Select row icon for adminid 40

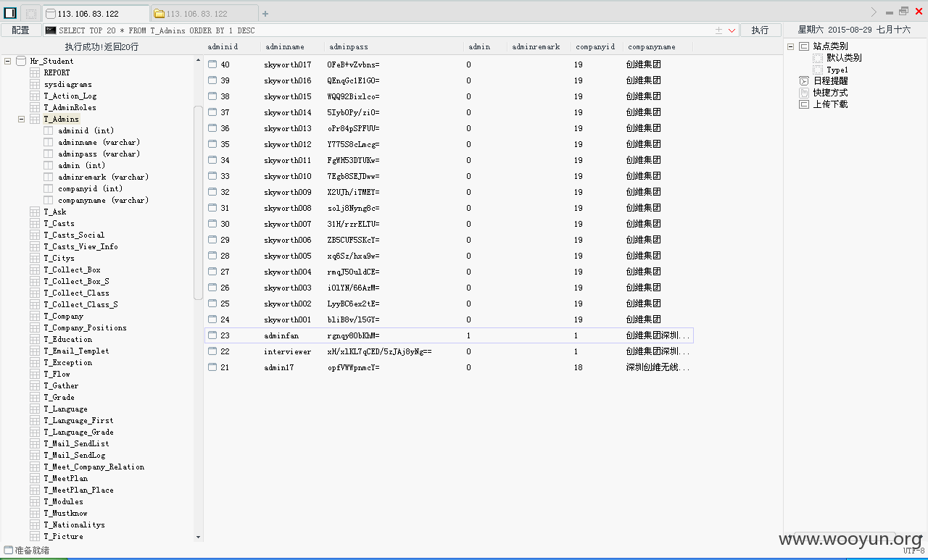point(212,64)
